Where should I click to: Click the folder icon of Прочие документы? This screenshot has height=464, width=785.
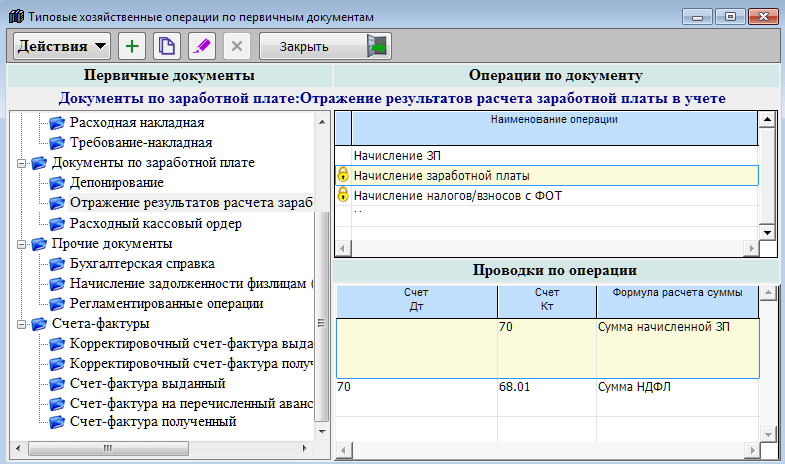tap(39, 244)
